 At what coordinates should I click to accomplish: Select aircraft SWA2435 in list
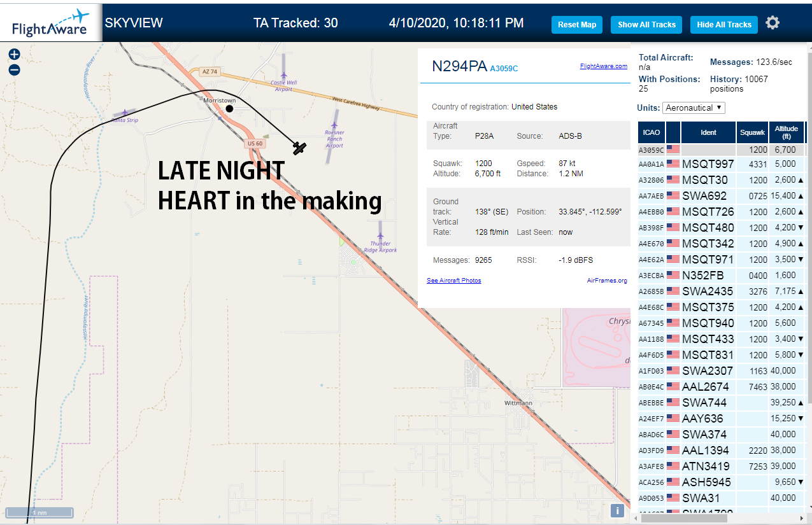click(722, 291)
